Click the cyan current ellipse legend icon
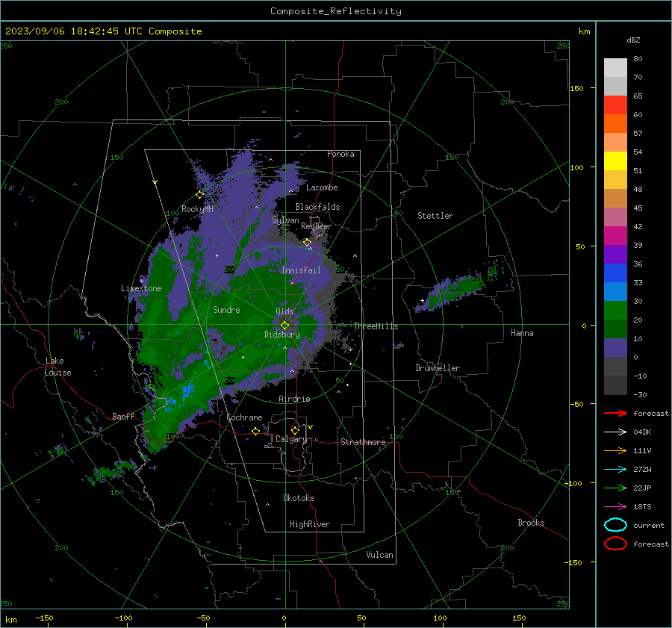 pyautogui.click(x=615, y=525)
